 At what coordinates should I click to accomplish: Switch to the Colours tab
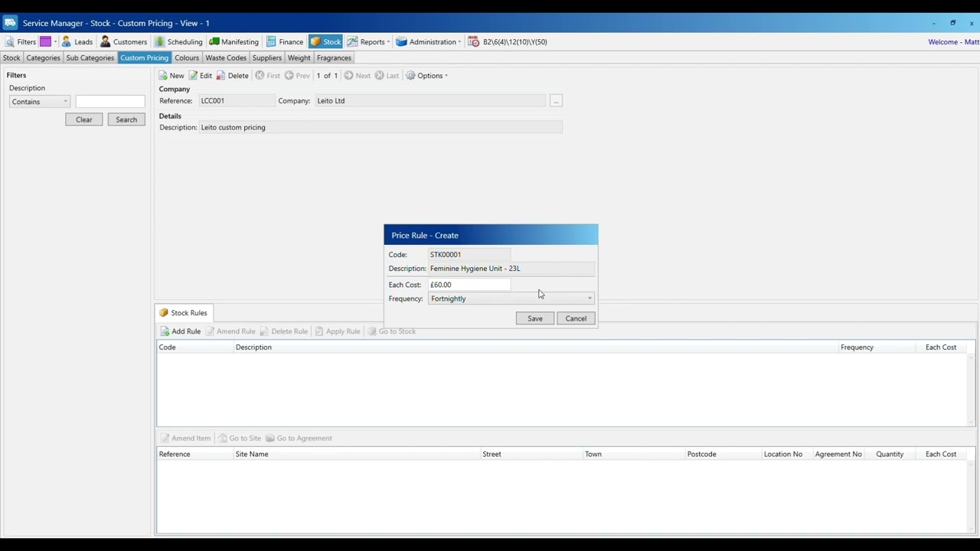point(187,57)
